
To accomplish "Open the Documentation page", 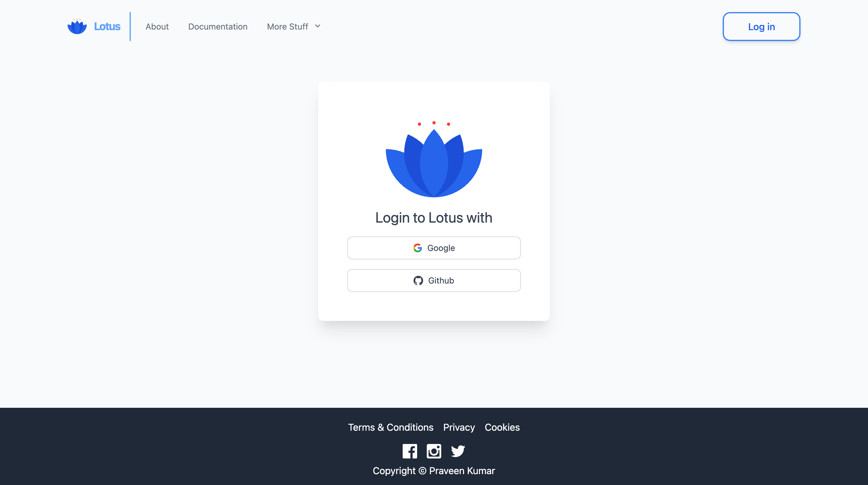I will point(218,26).
